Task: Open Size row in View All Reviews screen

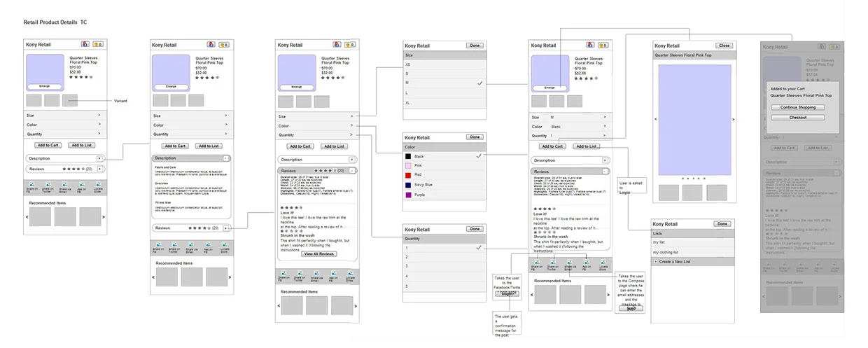Action: coord(318,117)
